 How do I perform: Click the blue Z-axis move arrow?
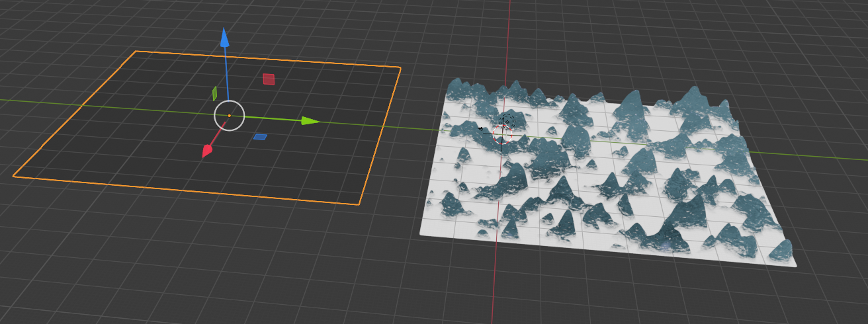224,37
